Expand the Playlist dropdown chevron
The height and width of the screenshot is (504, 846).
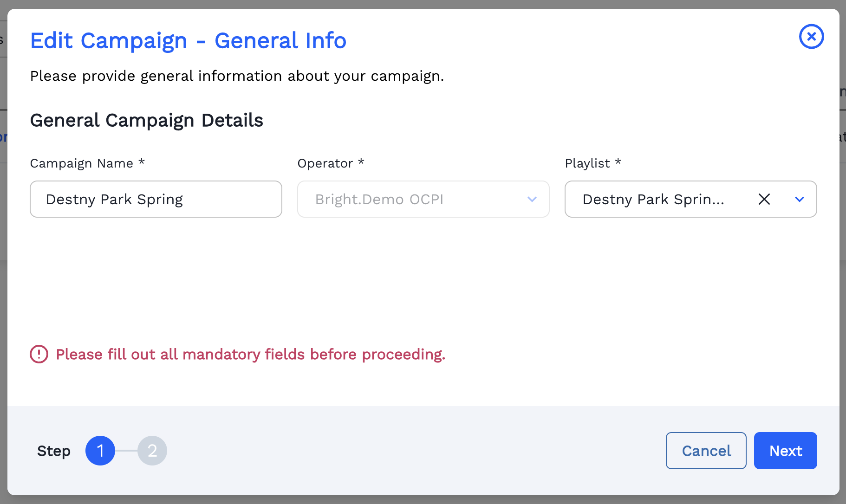pyautogui.click(x=799, y=199)
